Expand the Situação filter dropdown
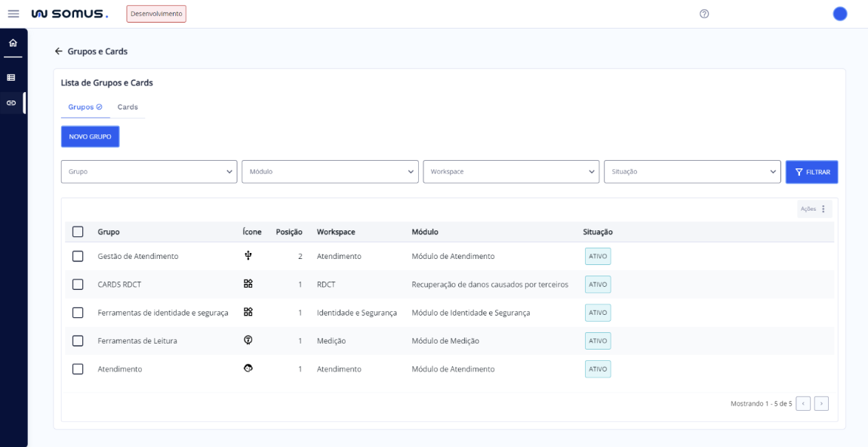This screenshot has width=868, height=447. pos(692,171)
